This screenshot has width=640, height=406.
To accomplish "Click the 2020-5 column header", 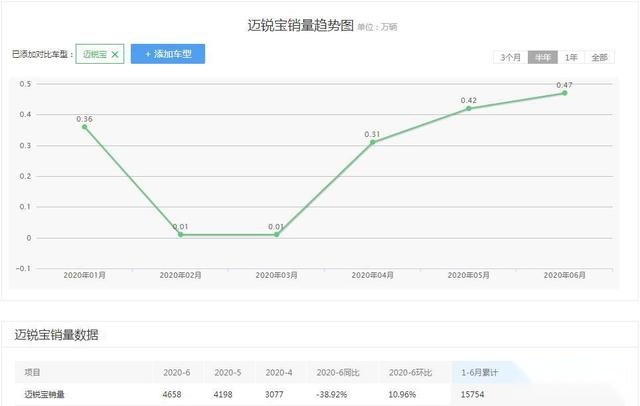I will 228,373.
